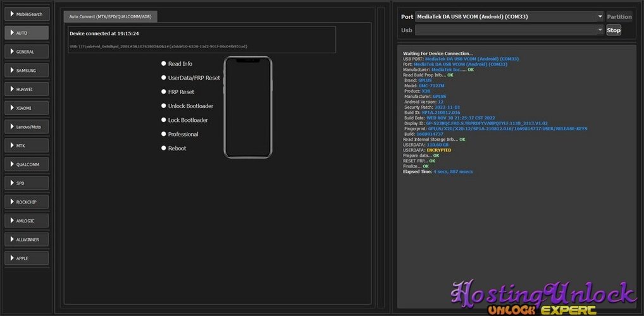Open the Usb dropdown list
The image size is (644, 316).
click(x=509, y=30)
